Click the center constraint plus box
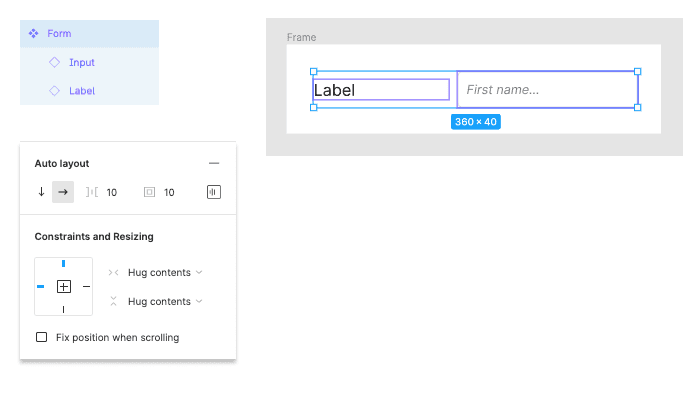Screen dimensions: 699x396 pos(64,286)
